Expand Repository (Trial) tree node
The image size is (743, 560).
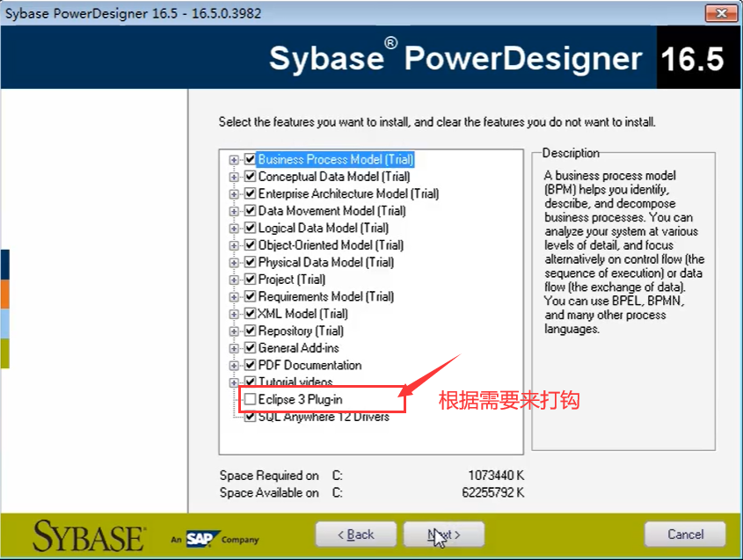[x=234, y=331]
